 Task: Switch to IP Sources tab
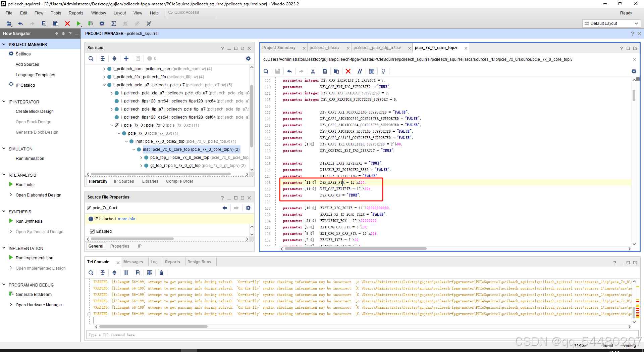coord(124,181)
